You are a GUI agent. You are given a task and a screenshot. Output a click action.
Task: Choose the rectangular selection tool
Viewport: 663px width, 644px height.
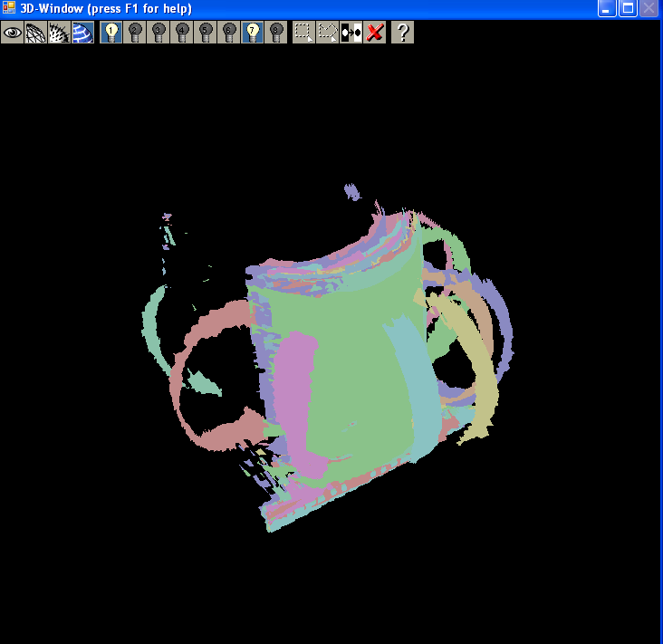(x=304, y=32)
